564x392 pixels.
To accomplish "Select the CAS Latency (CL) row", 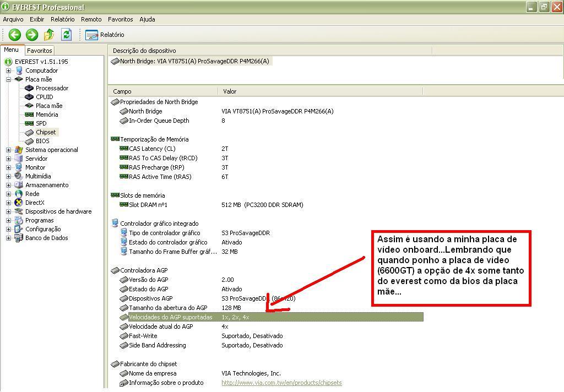I will (x=266, y=149).
